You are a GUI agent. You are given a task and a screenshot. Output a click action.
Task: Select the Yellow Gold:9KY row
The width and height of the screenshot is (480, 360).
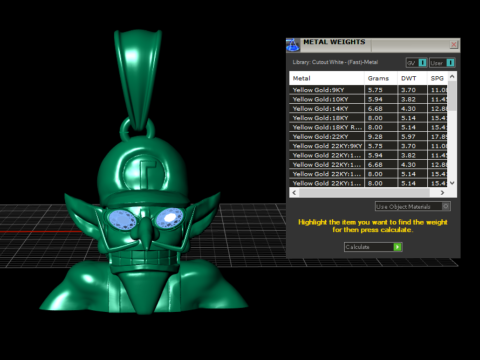point(368,90)
